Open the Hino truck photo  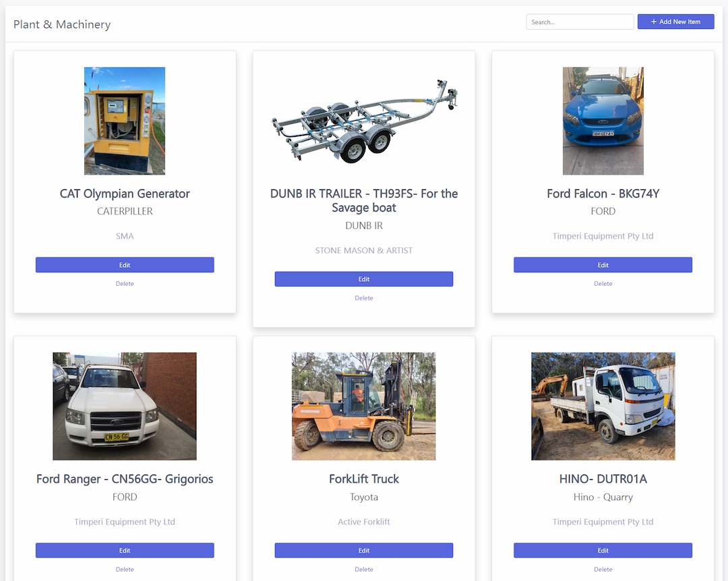pos(603,406)
